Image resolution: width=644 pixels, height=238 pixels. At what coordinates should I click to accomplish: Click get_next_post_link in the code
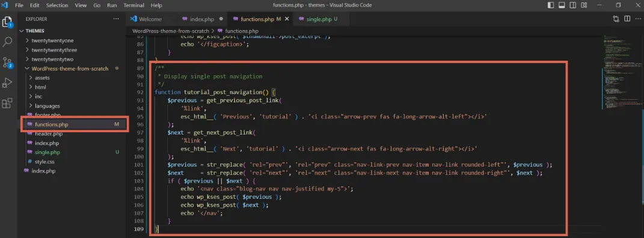[x=222, y=133]
